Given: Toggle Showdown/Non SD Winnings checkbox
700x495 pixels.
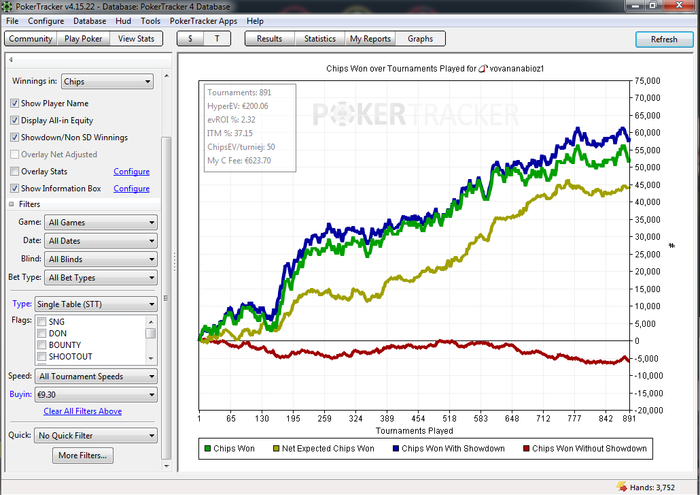Looking at the screenshot, I should click(15, 137).
